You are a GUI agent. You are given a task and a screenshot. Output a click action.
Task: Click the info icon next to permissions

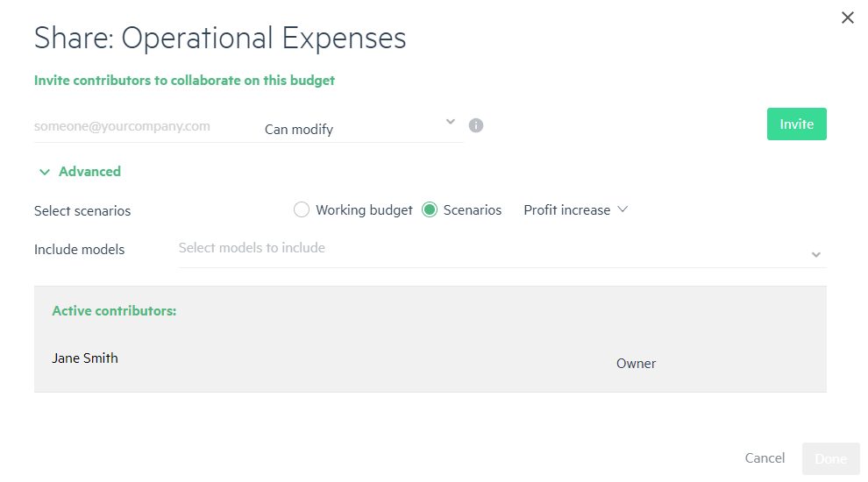pyautogui.click(x=475, y=125)
